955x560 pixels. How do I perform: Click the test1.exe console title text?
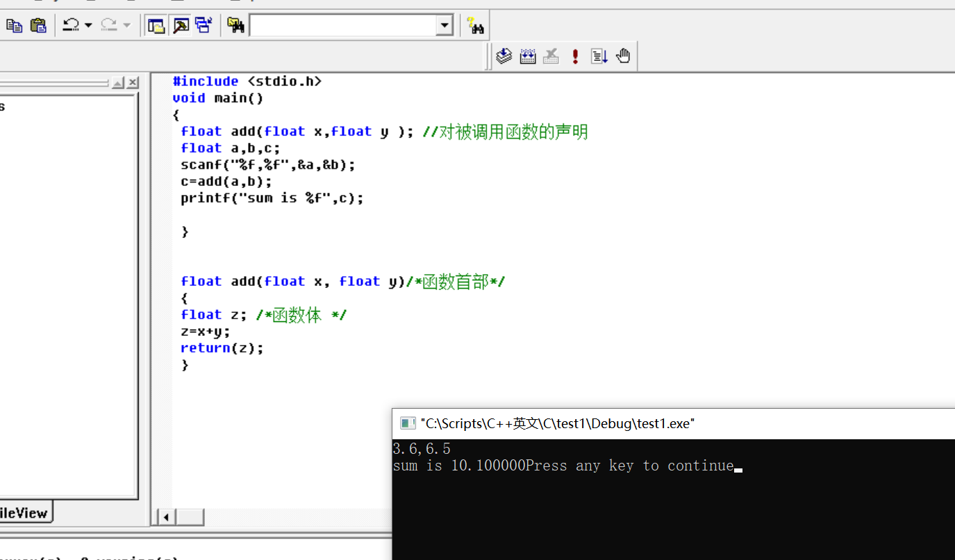tap(558, 423)
